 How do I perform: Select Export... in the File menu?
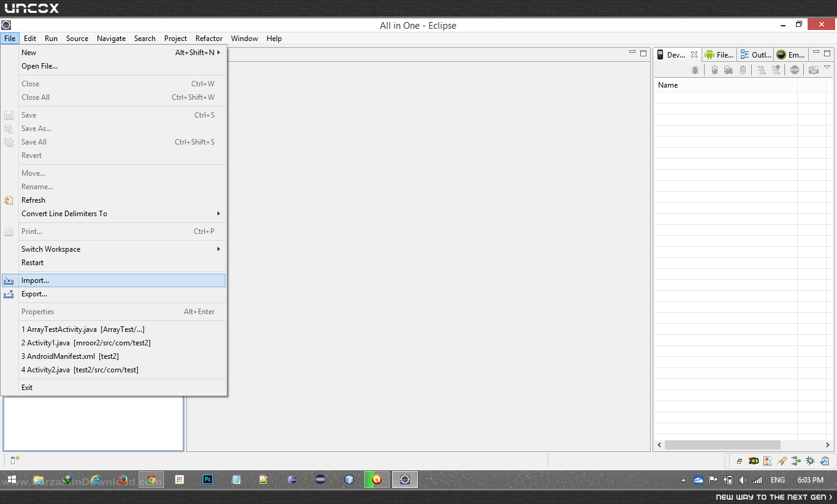114,294
